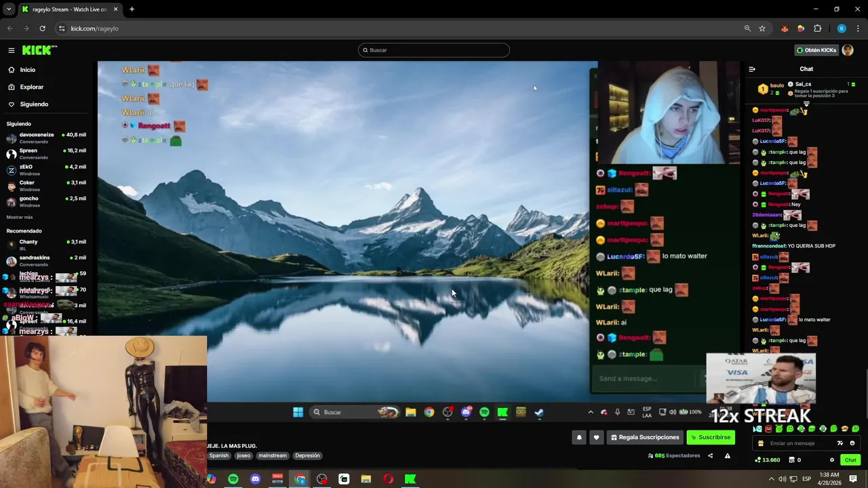This screenshot has height=488, width=868.
Task: Go back in browser history
Action: tap(9, 28)
